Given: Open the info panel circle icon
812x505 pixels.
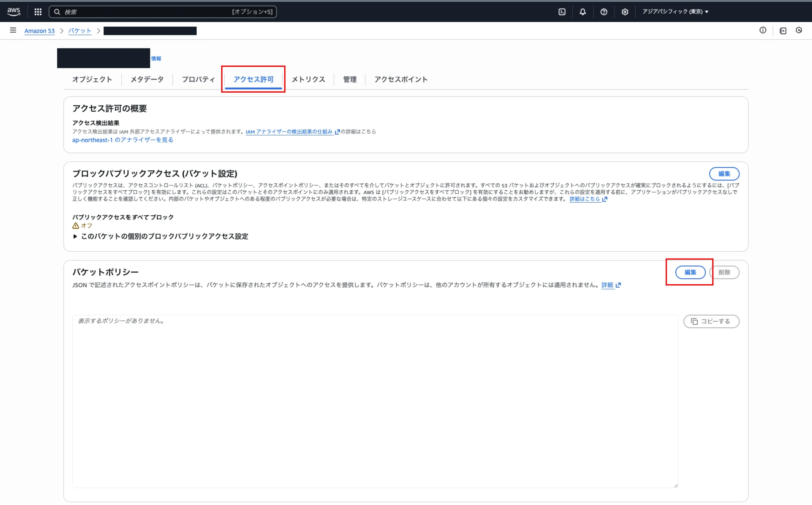Looking at the screenshot, I should 763,30.
